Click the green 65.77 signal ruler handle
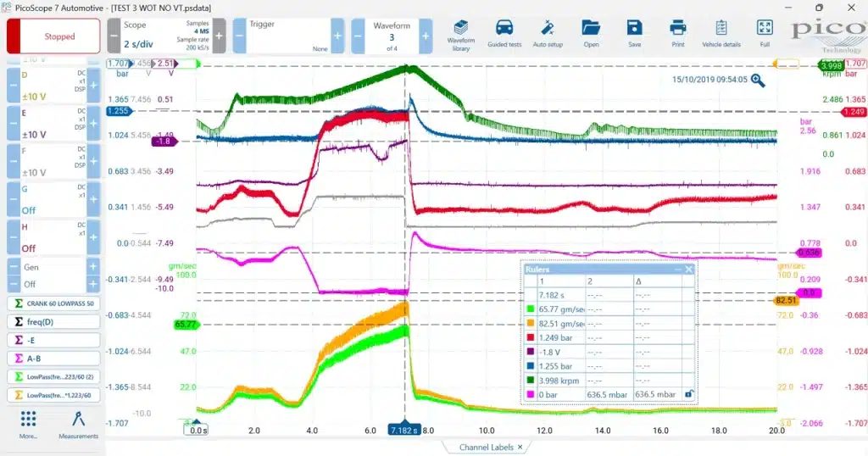 186,325
